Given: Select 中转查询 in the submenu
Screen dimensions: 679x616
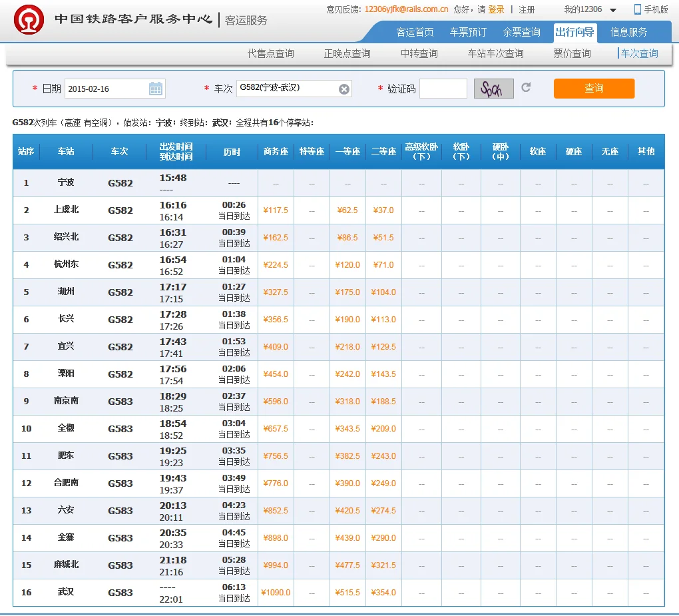Looking at the screenshot, I should pos(419,53).
